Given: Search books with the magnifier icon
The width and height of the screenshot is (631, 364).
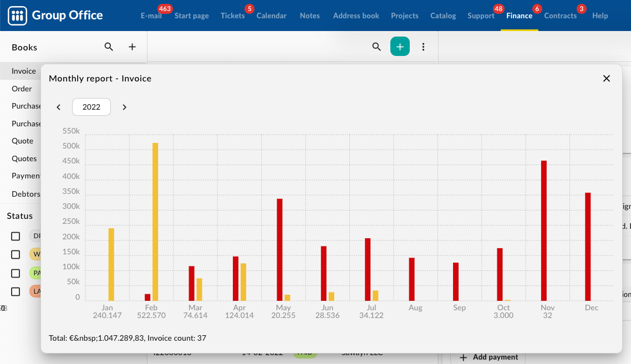Looking at the screenshot, I should (x=109, y=47).
